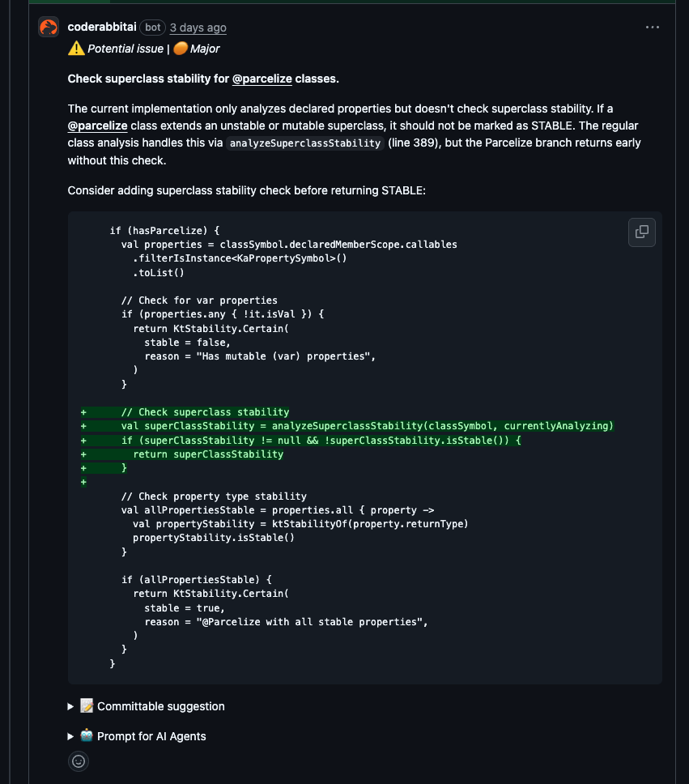
Task: Expand the Prompt for AI Agents triangle
Action: click(x=72, y=737)
